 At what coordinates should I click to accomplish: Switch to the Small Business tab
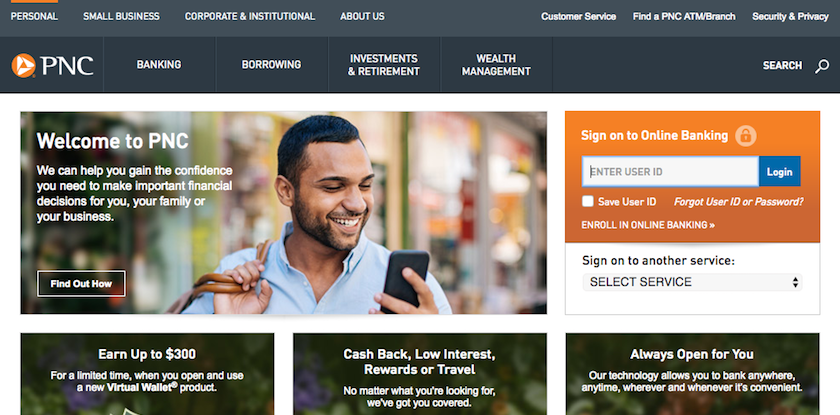point(121,17)
